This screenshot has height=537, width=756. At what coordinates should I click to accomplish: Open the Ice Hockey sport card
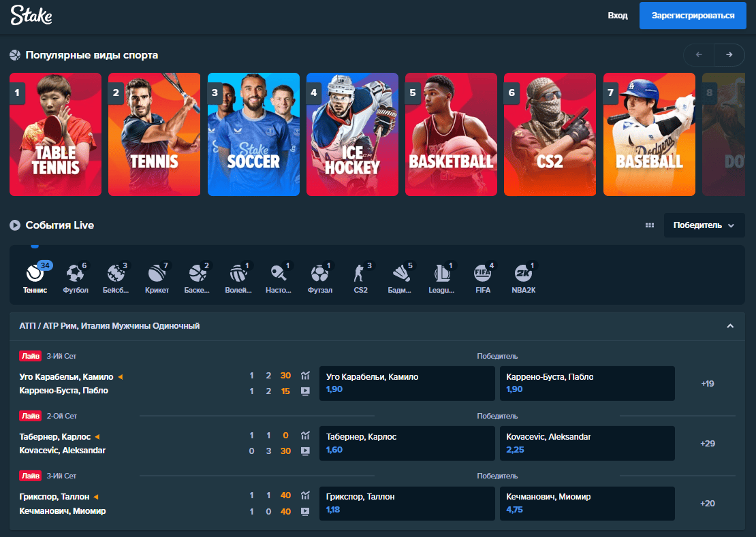352,134
